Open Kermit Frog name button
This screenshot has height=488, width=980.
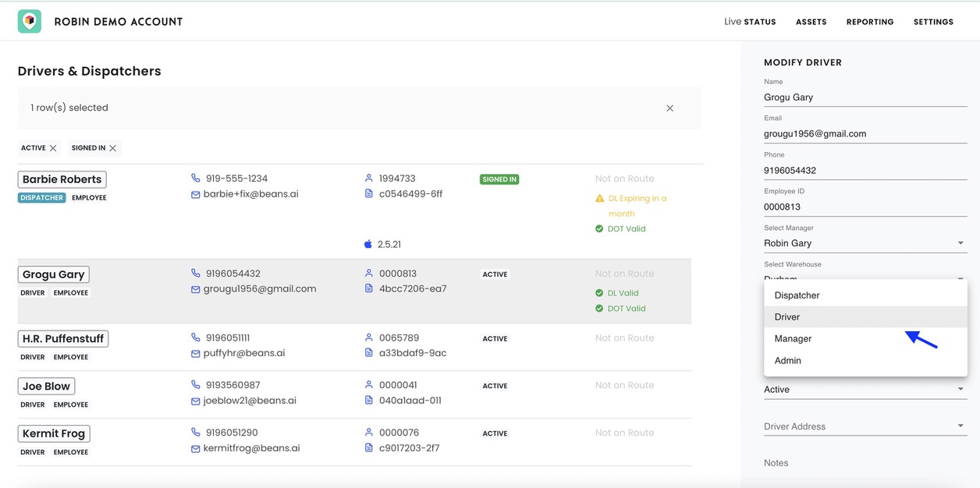click(x=53, y=433)
